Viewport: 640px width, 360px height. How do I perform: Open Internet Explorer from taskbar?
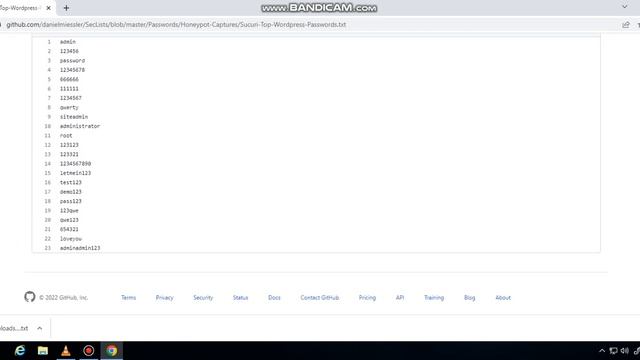click(20, 350)
